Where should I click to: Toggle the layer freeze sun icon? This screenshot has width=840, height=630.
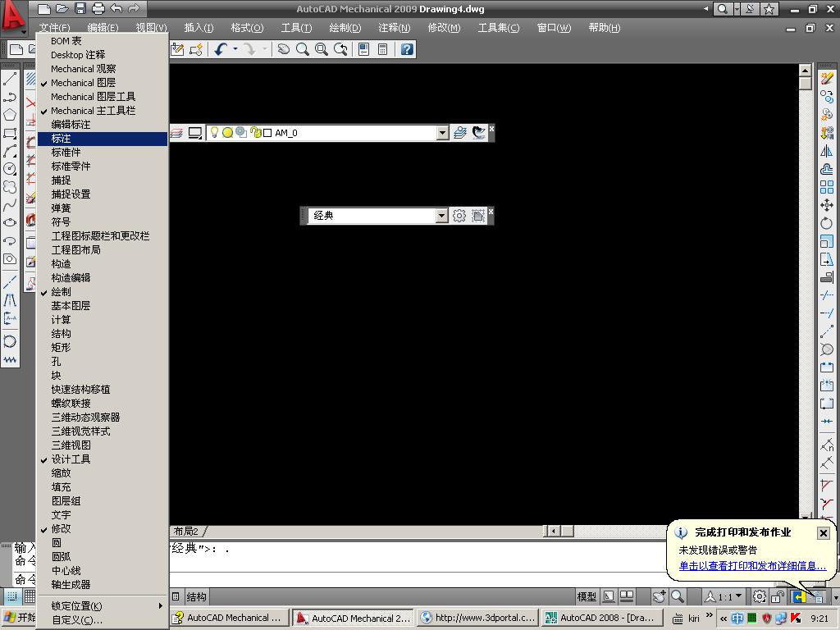click(228, 132)
